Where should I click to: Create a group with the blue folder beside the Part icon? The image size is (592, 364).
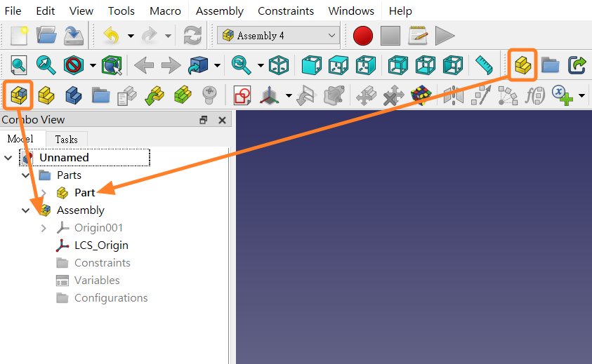550,65
